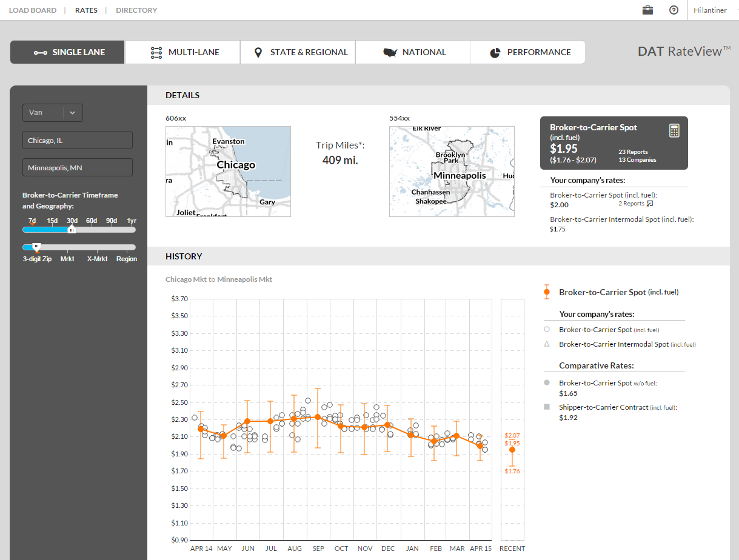This screenshot has height=560, width=739.
Task: Click the HISTORY section header
Action: coord(184,256)
